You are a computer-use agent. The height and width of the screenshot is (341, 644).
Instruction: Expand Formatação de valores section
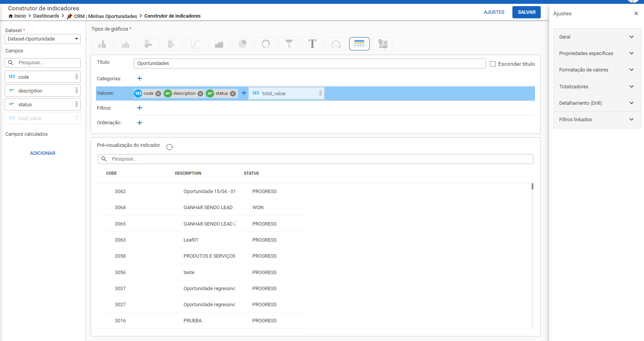pos(597,70)
